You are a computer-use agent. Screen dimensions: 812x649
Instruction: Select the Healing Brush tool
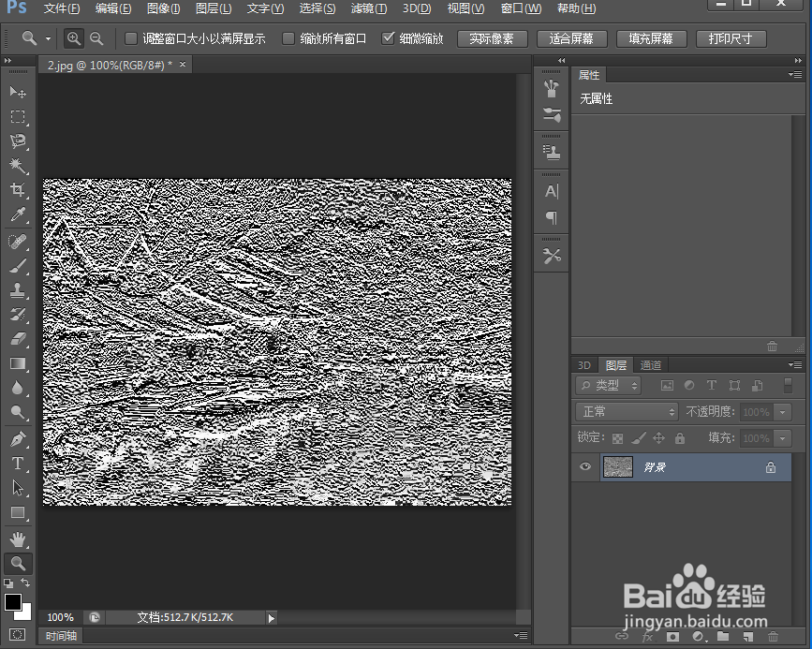pos(18,242)
